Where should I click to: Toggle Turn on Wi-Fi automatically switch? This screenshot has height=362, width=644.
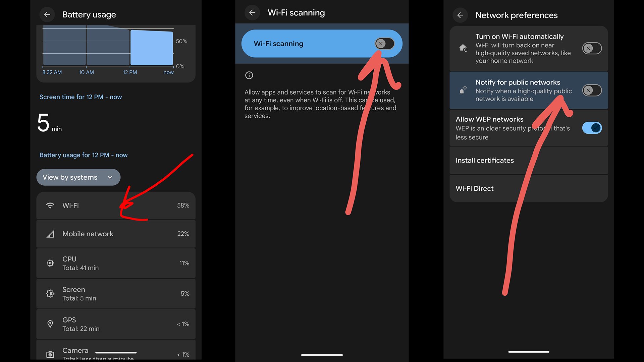click(x=592, y=48)
